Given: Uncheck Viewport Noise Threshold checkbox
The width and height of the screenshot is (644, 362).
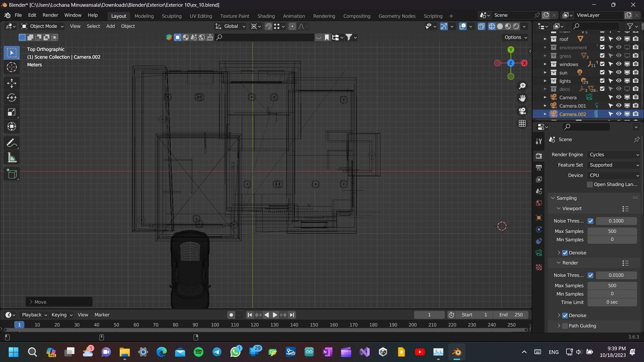Looking at the screenshot, I should pos(590,221).
